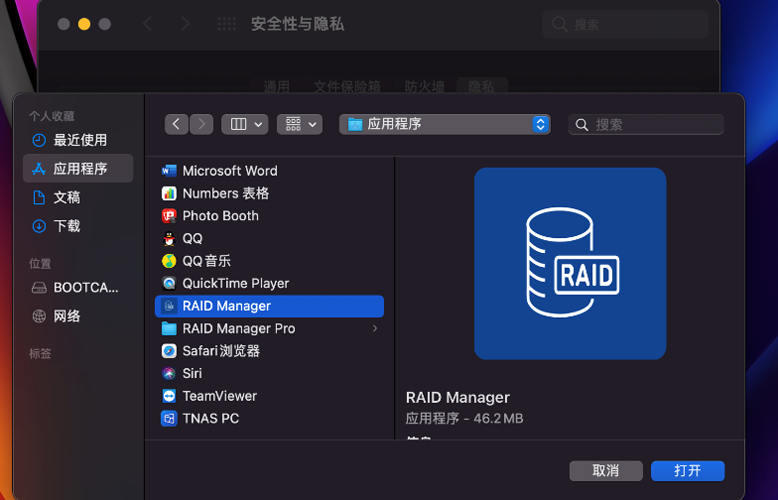Go forward with the right arrow button
The image size is (778, 500).
pos(201,124)
